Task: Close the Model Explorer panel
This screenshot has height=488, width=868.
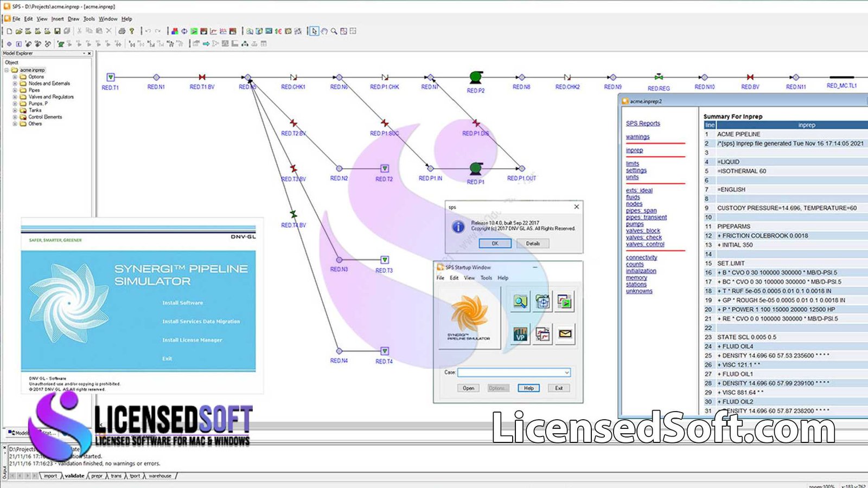Action: click(90, 53)
